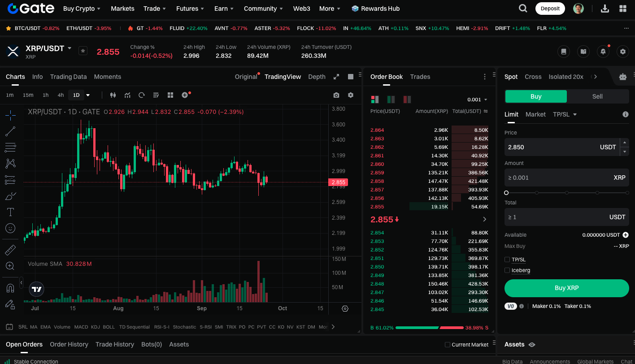Expand the Buy Crypto menu
Image resolution: width=635 pixels, height=364 pixels.
pyautogui.click(x=82, y=9)
